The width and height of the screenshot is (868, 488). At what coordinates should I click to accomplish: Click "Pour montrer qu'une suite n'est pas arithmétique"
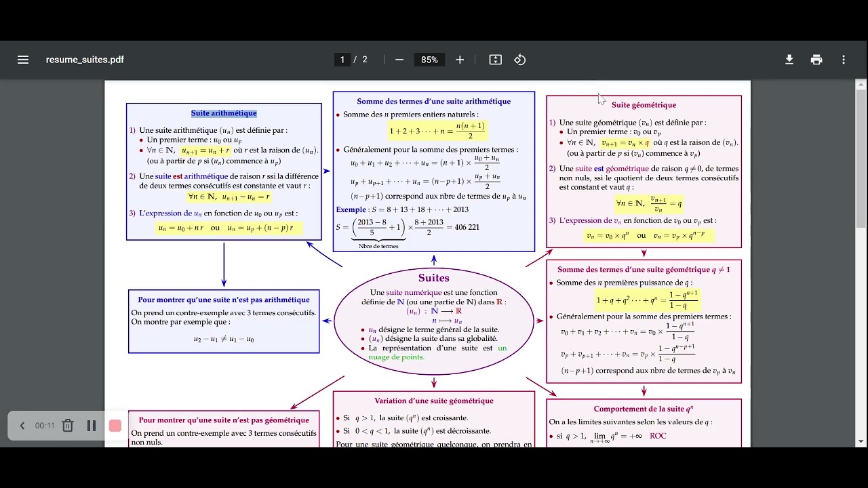click(224, 300)
